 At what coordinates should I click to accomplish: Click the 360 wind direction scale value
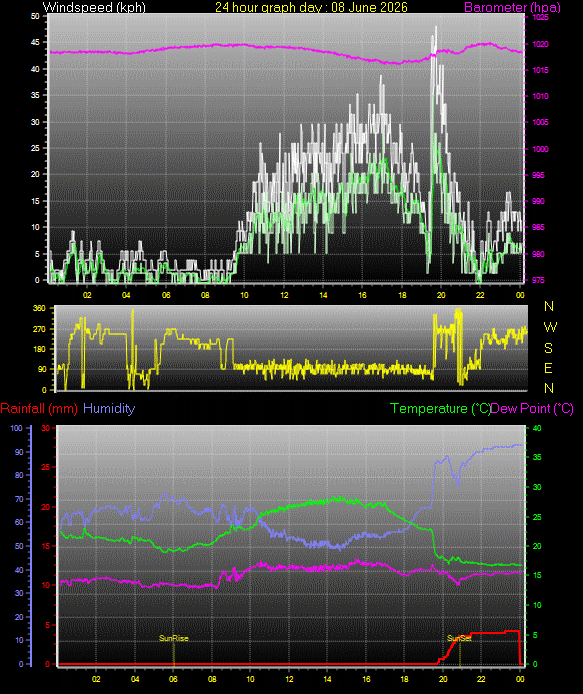click(39, 308)
